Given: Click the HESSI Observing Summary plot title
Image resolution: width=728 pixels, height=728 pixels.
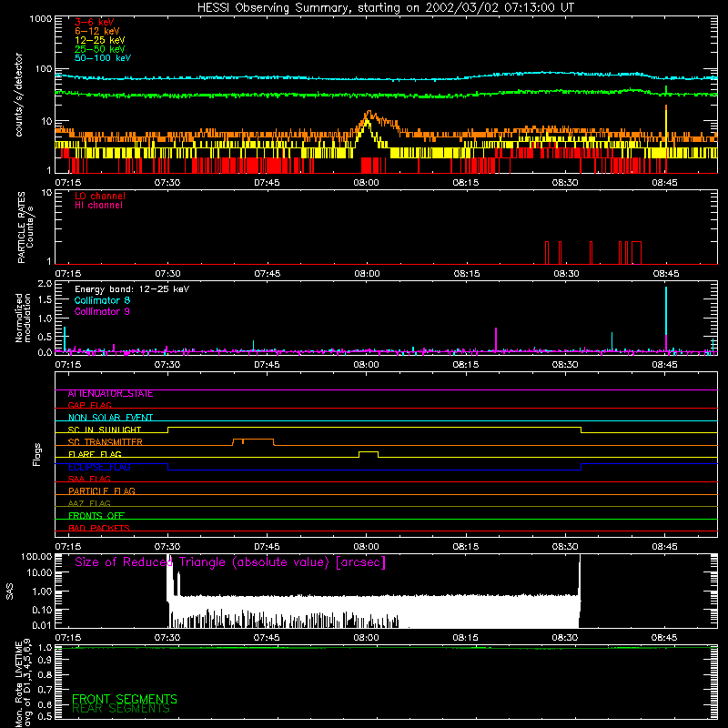Looking at the screenshot, I should [x=386, y=8].
